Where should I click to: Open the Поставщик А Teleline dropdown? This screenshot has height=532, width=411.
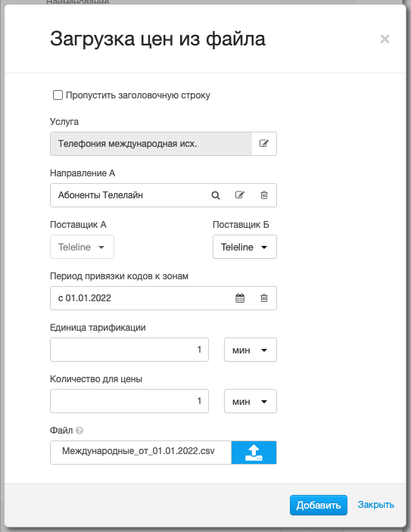[82, 247]
